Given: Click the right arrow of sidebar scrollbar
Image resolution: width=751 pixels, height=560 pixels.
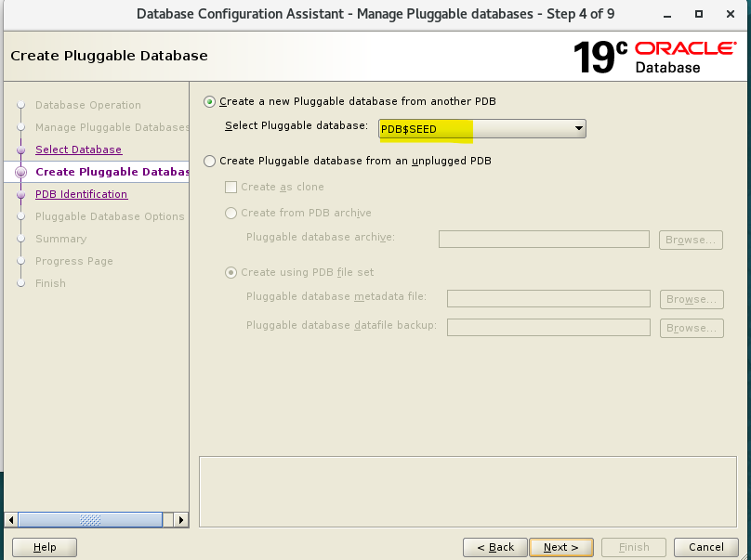Looking at the screenshot, I should tap(180, 520).
